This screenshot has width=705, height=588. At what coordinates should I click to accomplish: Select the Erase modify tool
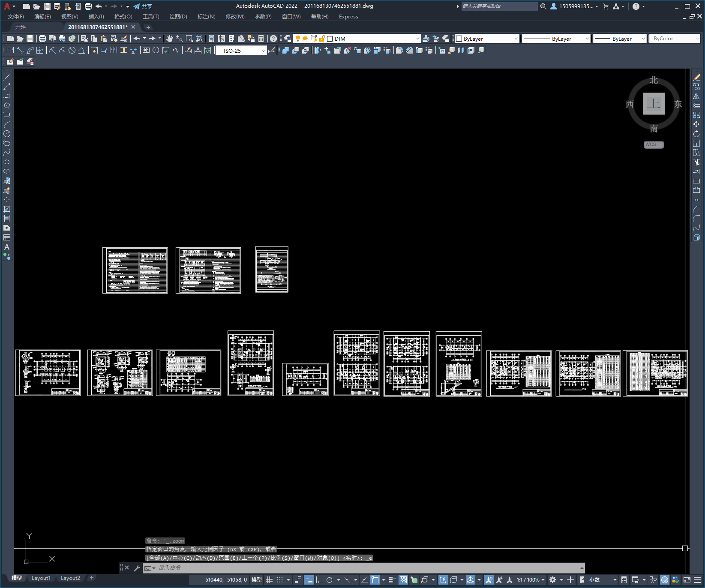[x=696, y=78]
